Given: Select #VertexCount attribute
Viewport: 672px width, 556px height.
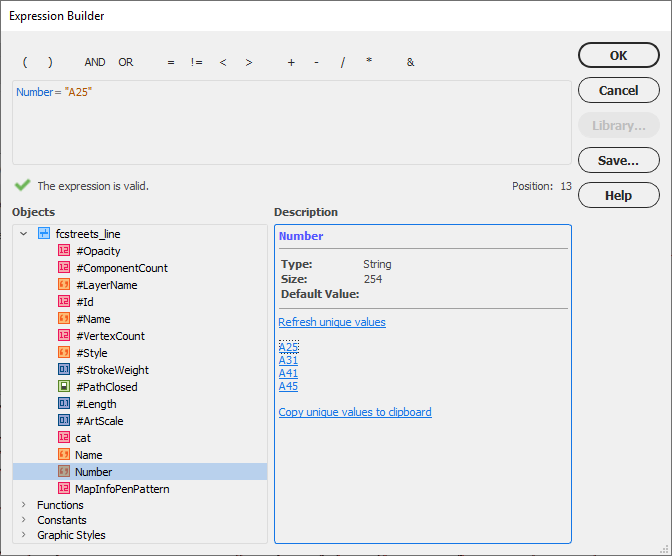Looking at the screenshot, I should [110, 336].
